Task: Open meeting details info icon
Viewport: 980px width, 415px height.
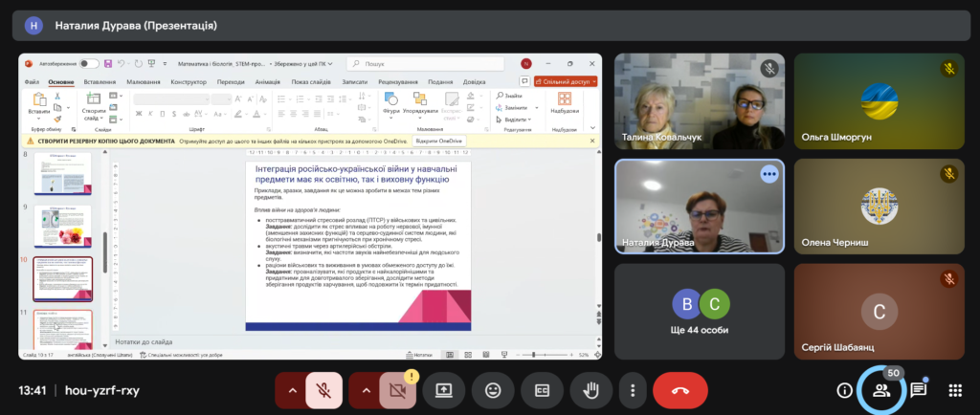Action: click(844, 390)
